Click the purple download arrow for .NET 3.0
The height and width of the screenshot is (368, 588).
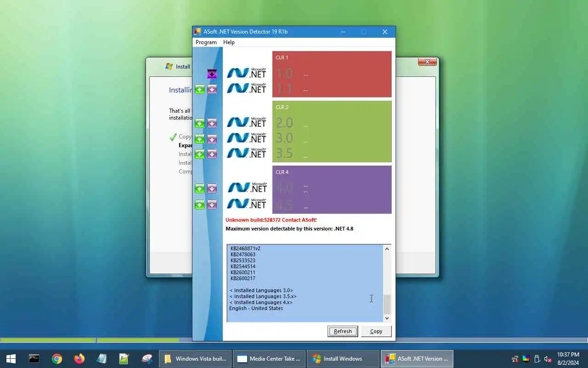pos(212,139)
